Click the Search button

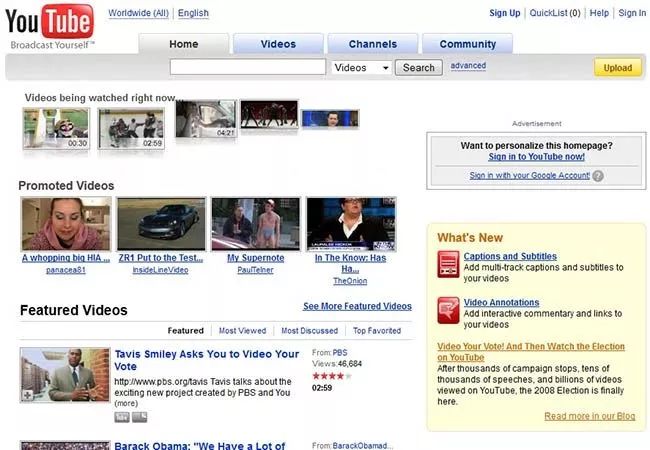pyautogui.click(x=419, y=68)
